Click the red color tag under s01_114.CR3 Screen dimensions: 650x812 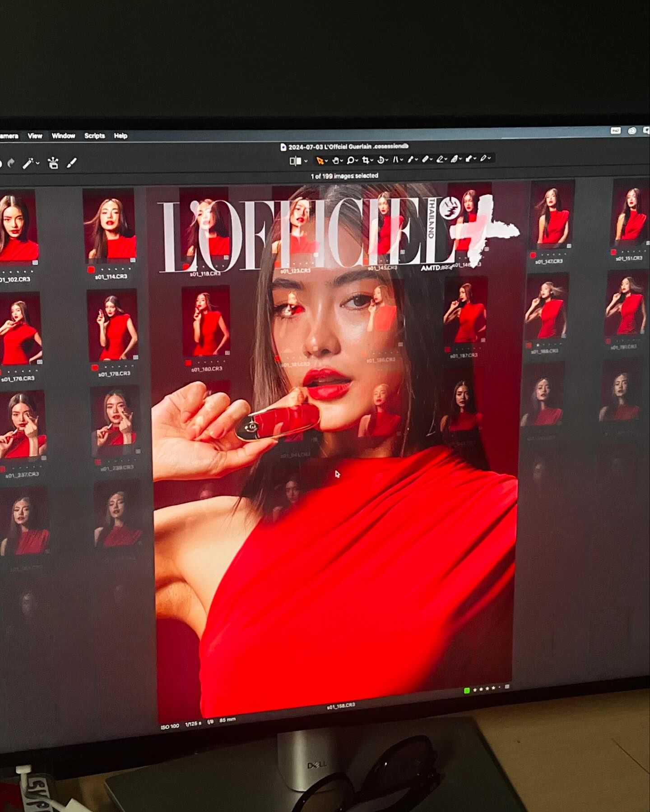(x=91, y=270)
